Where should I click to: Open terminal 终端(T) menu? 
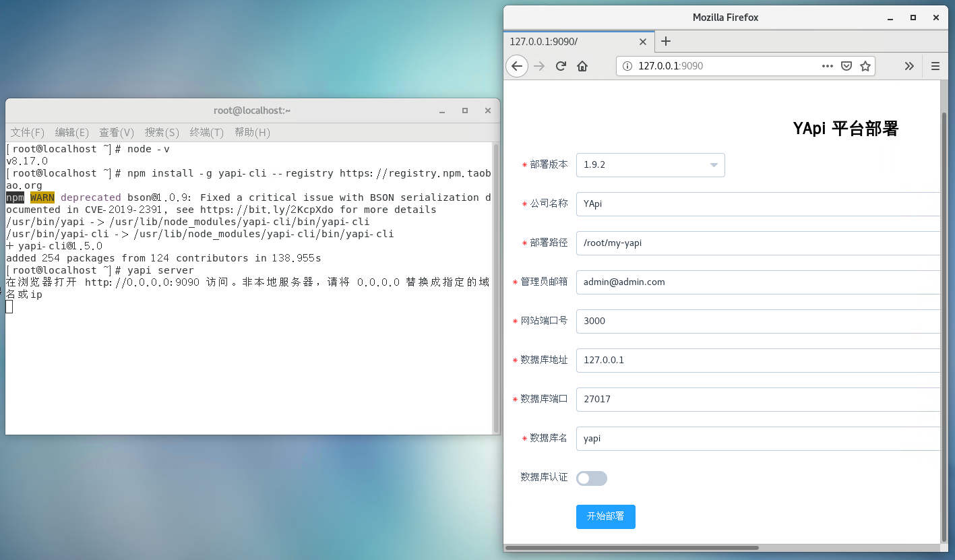pyautogui.click(x=207, y=132)
